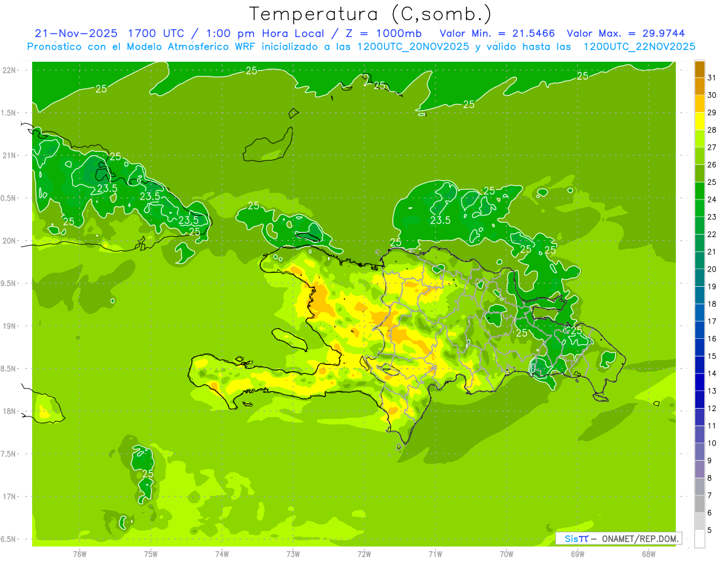Click the '26' value on the colour scale

[x=712, y=165]
